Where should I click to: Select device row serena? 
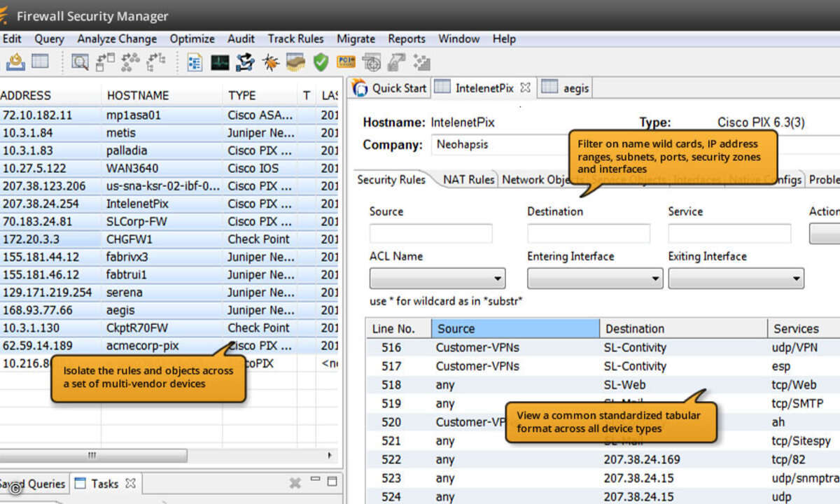point(169,293)
